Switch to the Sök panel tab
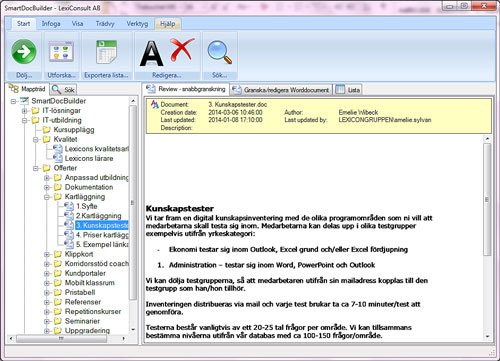Image resolution: width=500 pixels, height=361 pixels. click(x=64, y=90)
